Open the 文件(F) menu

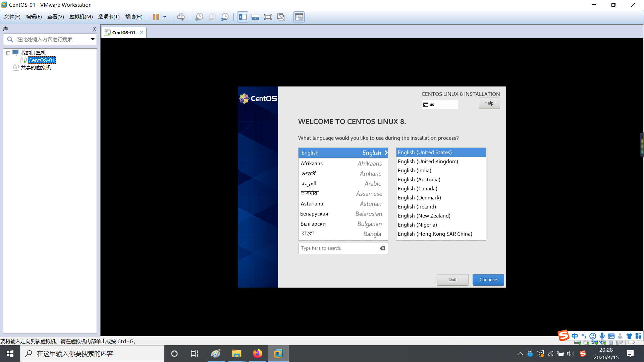click(12, 17)
